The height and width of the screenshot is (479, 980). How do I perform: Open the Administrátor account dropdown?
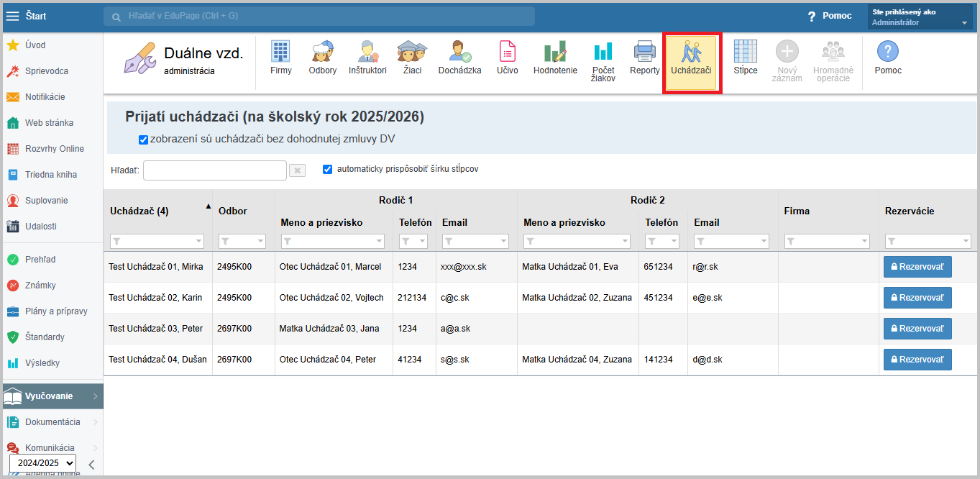(920, 17)
